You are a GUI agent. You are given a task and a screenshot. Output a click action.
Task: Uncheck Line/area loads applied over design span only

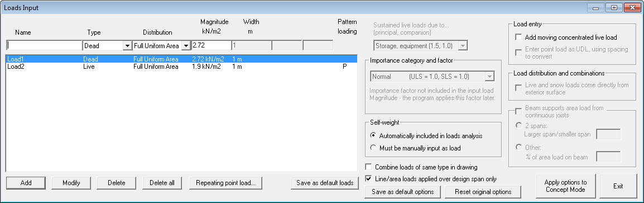pos(368,179)
